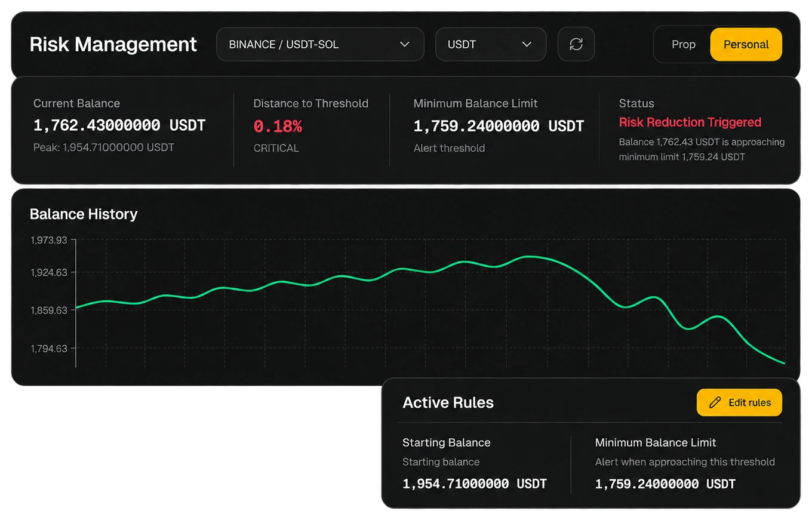
Task: Open the USDT currency dropdown
Action: pyautogui.click(x=491, y=44)
